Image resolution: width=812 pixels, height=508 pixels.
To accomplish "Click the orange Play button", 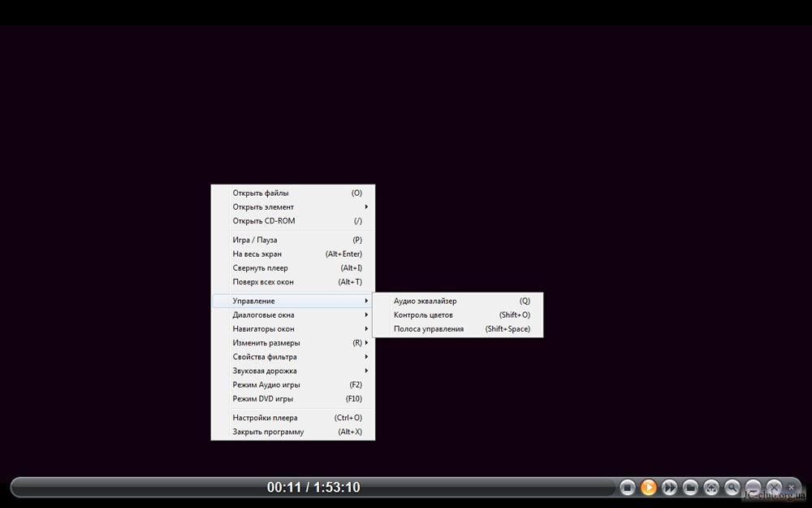I will [648, 488].
